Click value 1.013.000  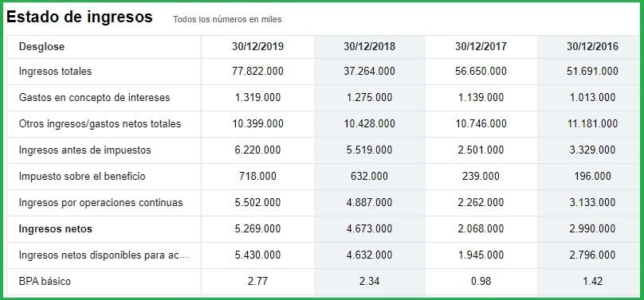[x=592, y=98]
